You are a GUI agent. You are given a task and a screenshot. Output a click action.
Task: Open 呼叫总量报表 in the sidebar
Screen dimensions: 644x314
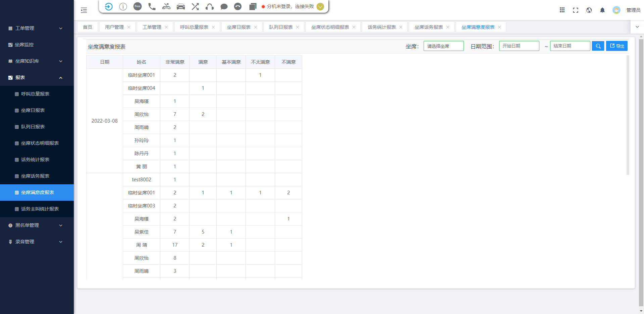[37, 94]
